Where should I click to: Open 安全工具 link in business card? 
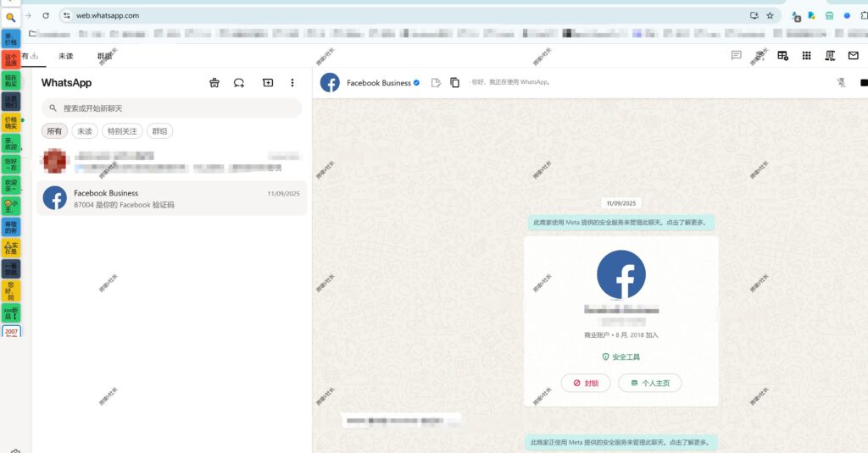pos(621,356)
